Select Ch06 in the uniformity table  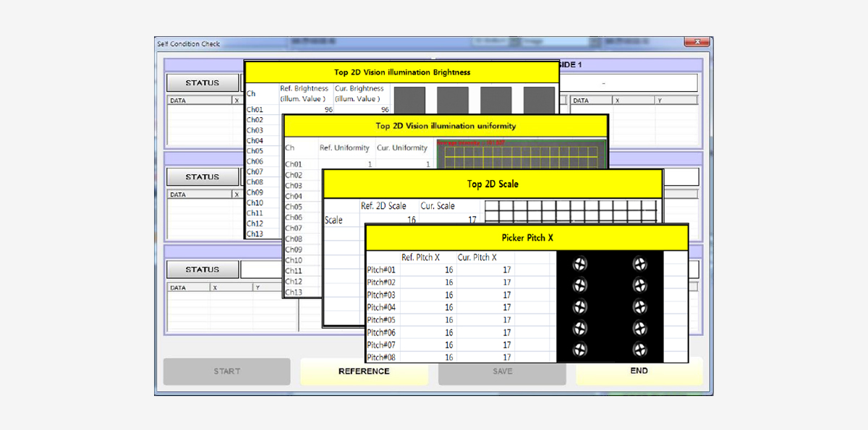(x=294, y=218)
